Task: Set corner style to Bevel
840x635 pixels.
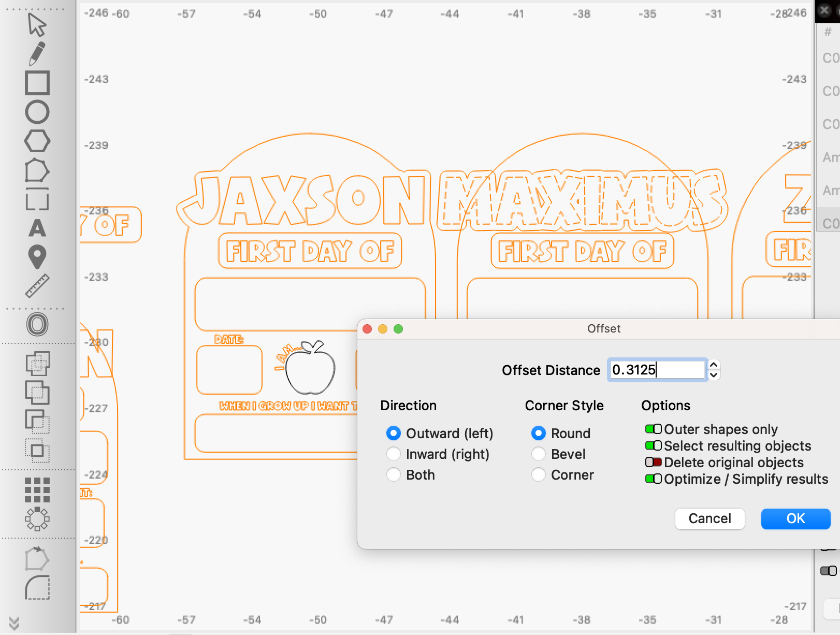Action: [x=539, y=454]
